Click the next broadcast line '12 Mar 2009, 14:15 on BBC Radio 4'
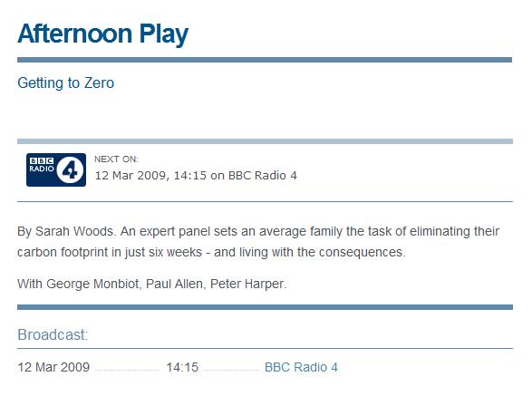This screenshot has height=396, width=532. click(x=196, y=176)
